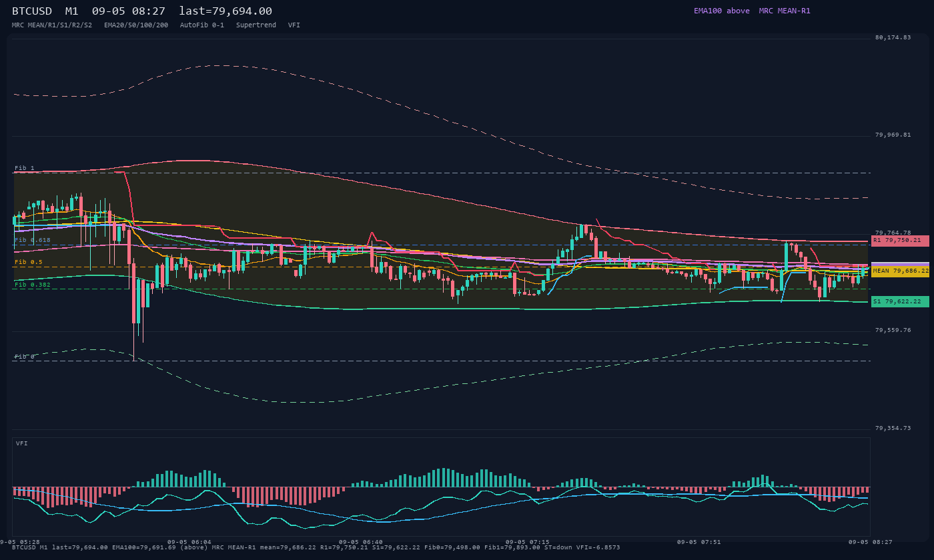The width and height of the screenshot is (934, 560).
Task: Click the green S1 79,622.22 price tag
Action: (x=900, y=301)
